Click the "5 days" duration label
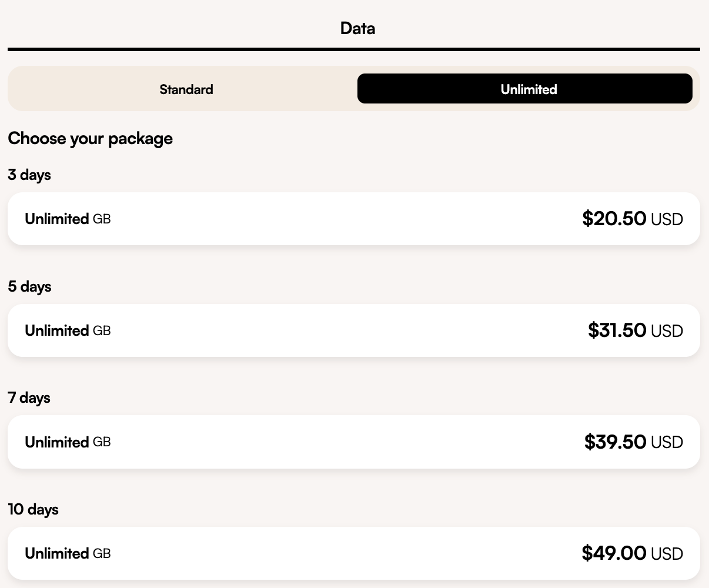The height and width of the screenshot is (588, 709). pyautogui.click(x=29, y=286)
